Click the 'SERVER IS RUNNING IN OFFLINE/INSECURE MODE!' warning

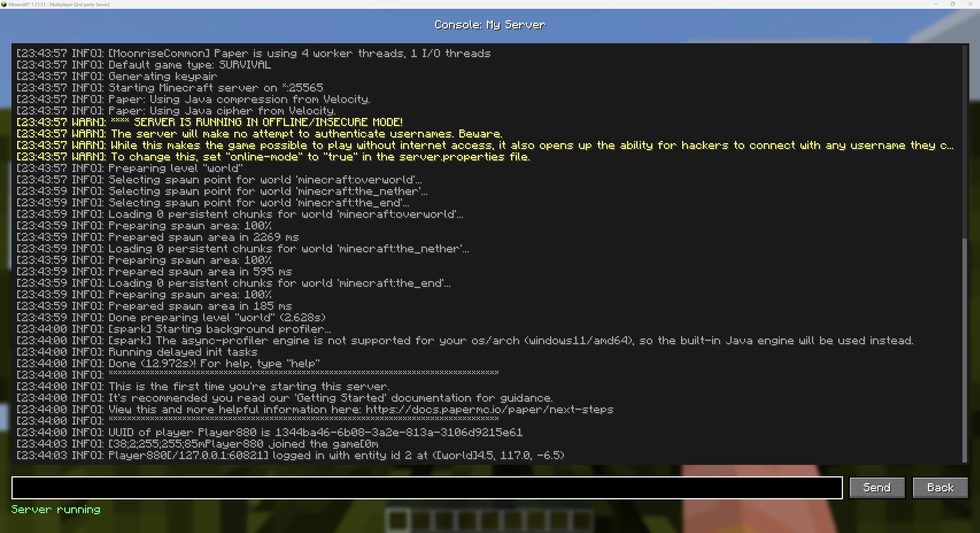coord(209,122)
